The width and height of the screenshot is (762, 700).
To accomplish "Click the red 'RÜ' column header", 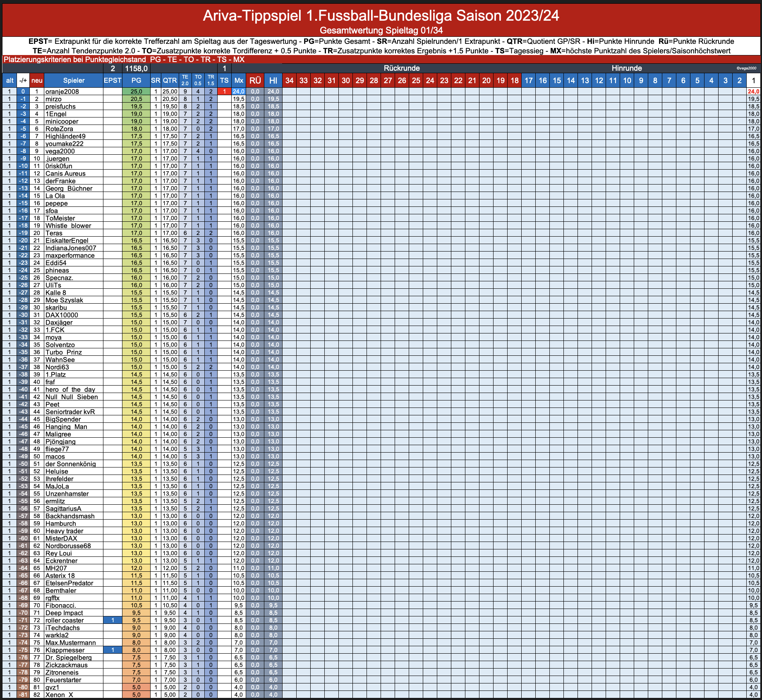I will click(x=255, y=80).
